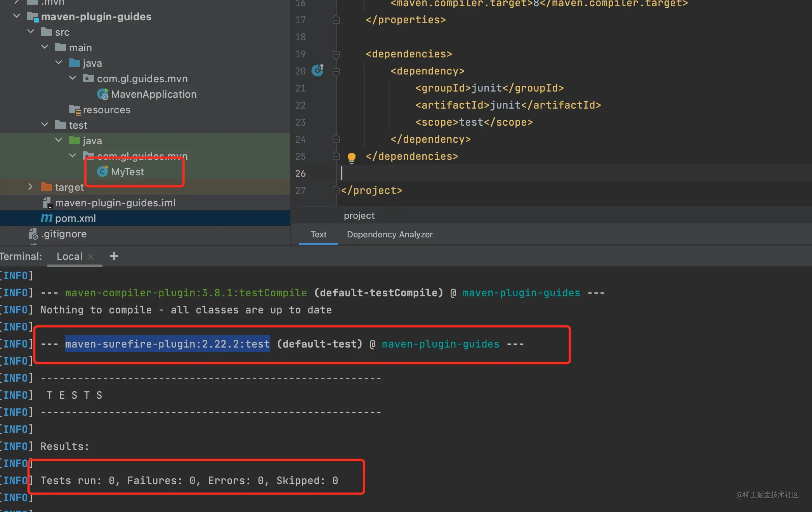
Task: Click the dependencies closing tag on line 25
Action: 411,156
